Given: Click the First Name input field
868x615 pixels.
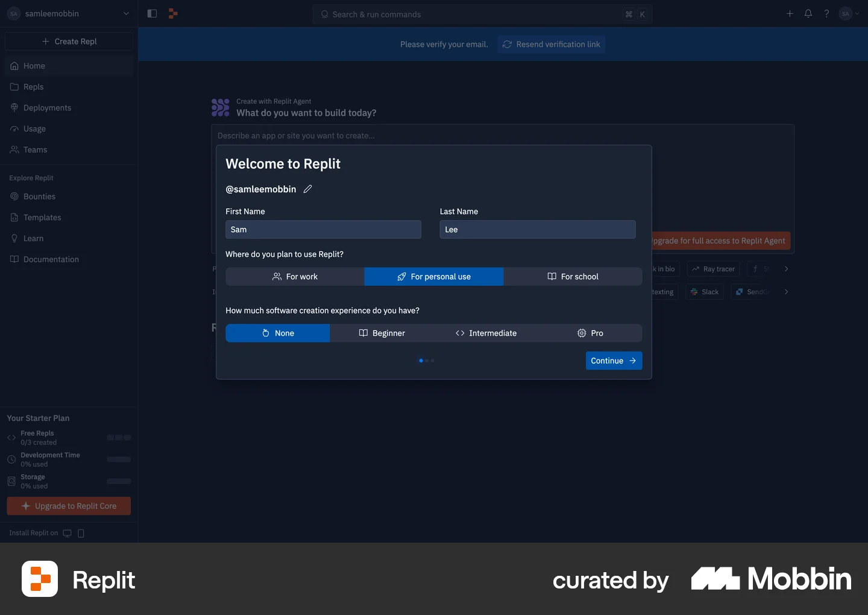Looking at the screenshot, I should tap(323, 229).
